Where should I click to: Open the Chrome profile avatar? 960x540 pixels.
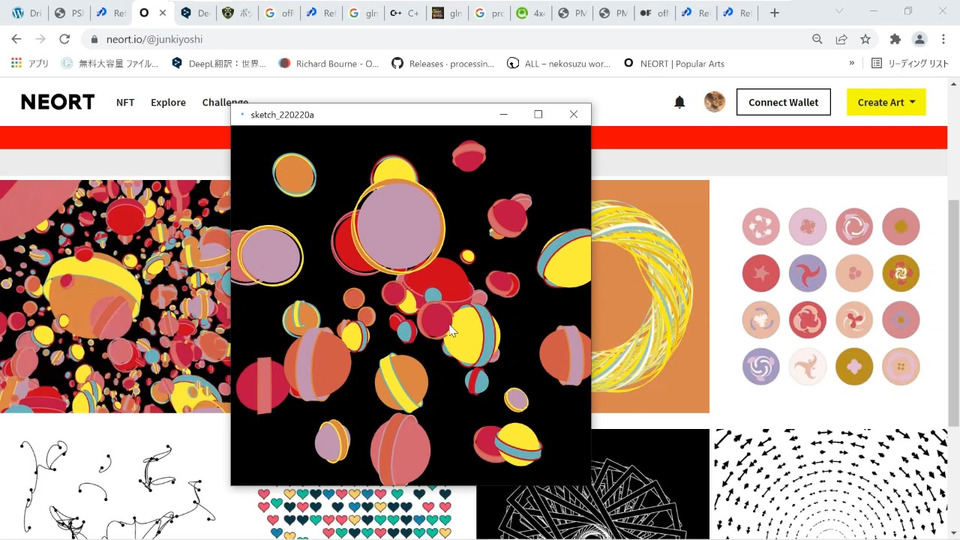(919, 39)
